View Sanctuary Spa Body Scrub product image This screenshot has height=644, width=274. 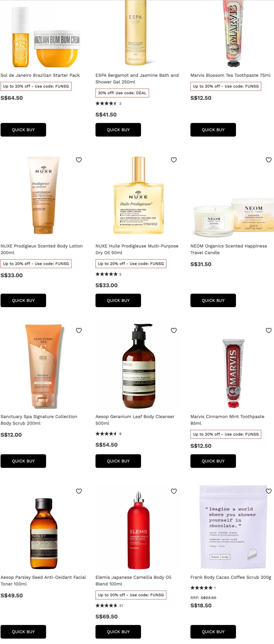[x=43, y=366]
